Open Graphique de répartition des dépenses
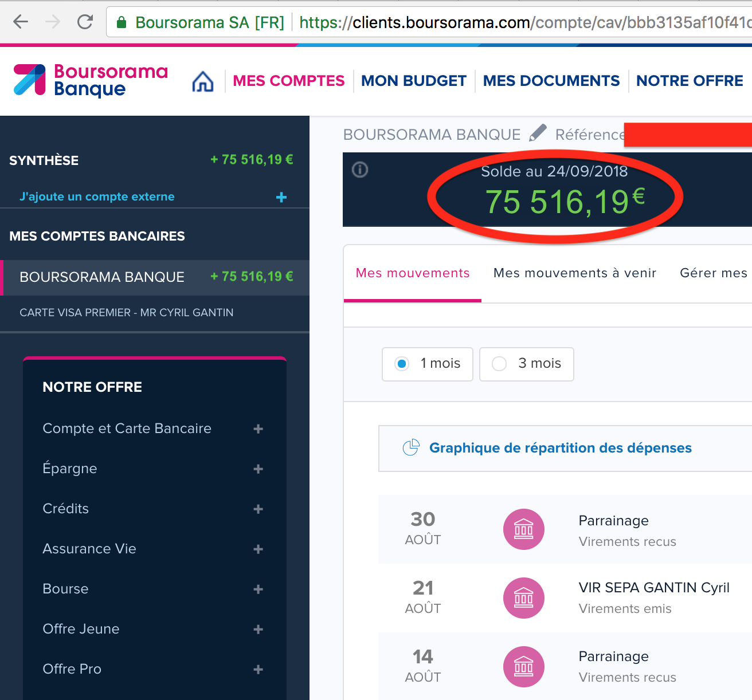 click(561, 448)
